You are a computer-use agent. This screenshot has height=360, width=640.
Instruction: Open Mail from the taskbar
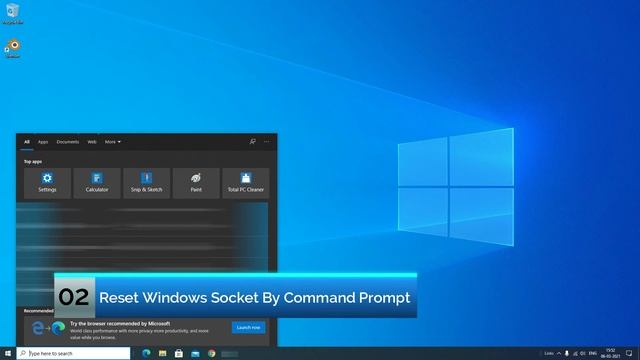(195, 353)
